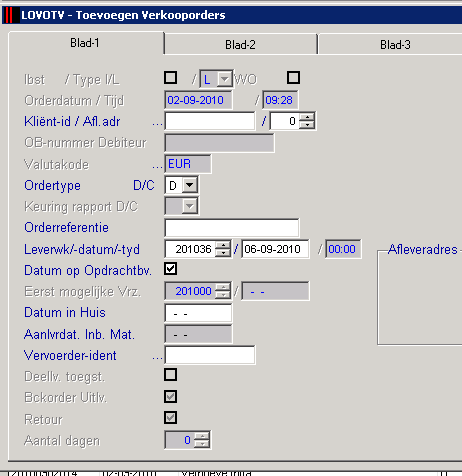Image resolution: width=462 pixels, height=476 pixels.
Task: Open Keuring rapport D/C dropdown
Action: coord(190,206)
